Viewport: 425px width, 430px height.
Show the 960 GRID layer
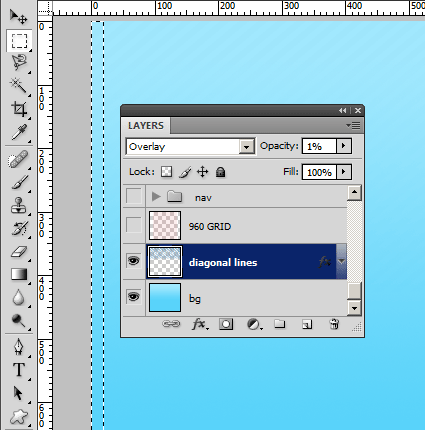click(134, 225)
